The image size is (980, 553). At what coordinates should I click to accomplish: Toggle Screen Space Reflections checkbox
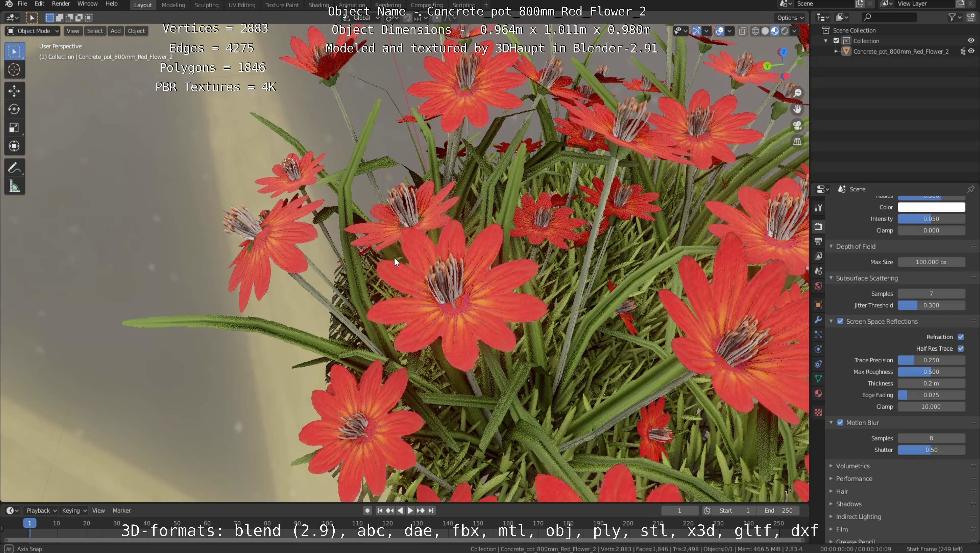point(840,321)
